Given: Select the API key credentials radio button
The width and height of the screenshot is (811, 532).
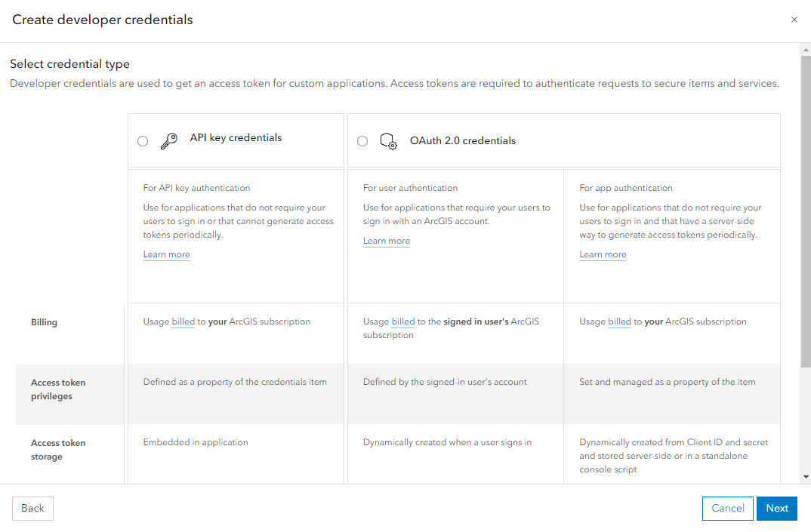Looking at the screenshot, I should (x=143, y=141).
